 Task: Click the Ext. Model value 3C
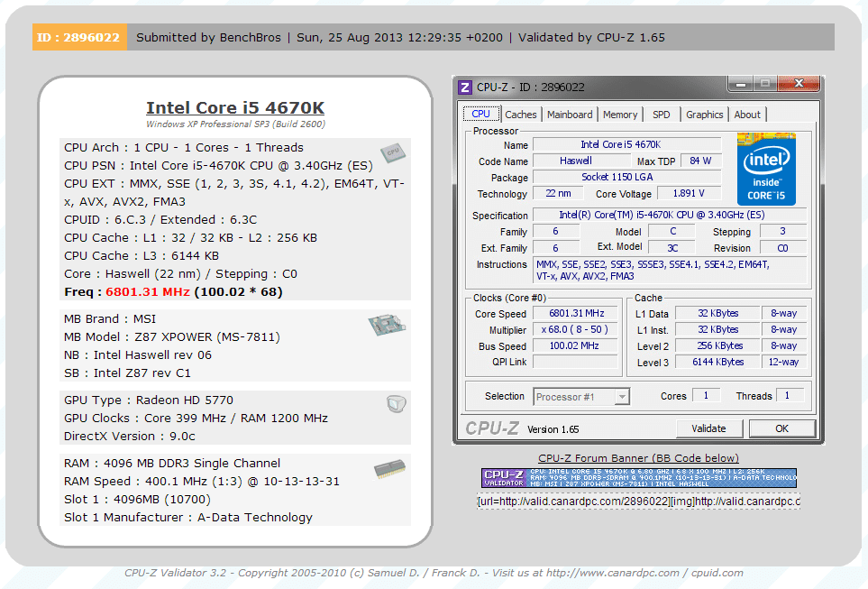coord(672,248)
